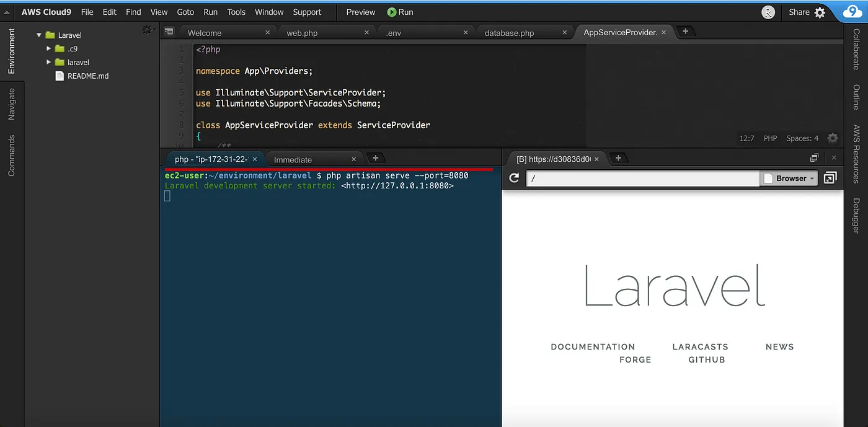Open the Commands side panel
This screenshot has width=868, height=427.
pyautogui.click(x=11, y=156)
